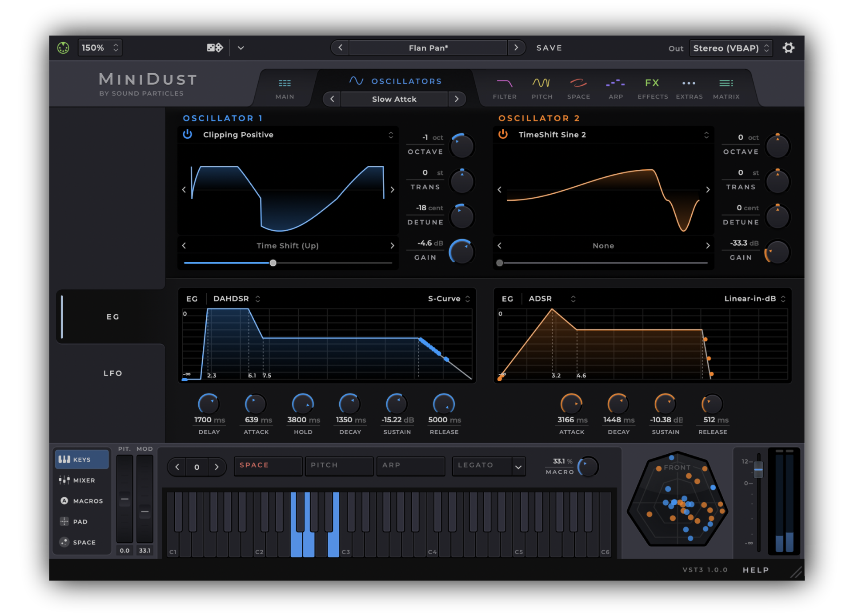This screenshot has width=854, height=616.
Task: Toggle Oscillator 2 power button
Action: tap(503, 134)
